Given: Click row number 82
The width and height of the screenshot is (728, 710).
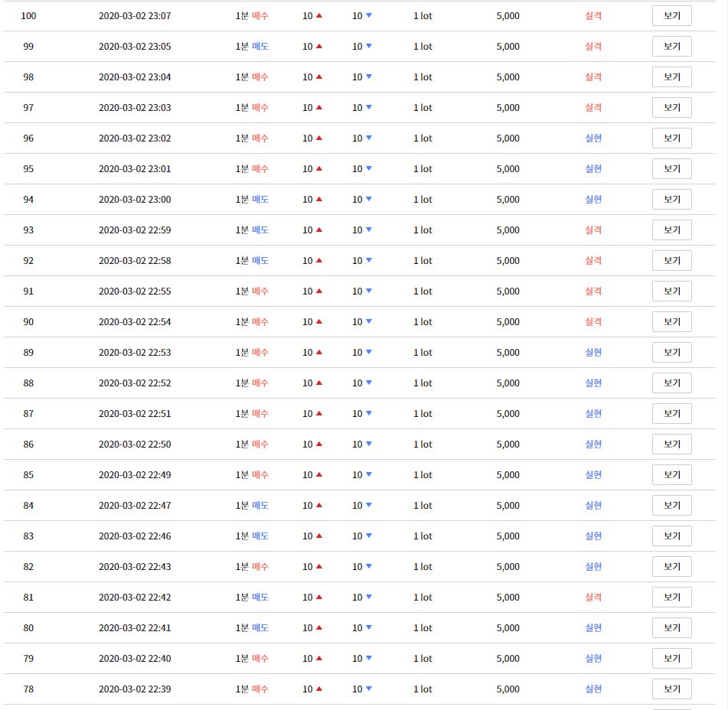Looking at the screenshot, I should tap(28, 567).
